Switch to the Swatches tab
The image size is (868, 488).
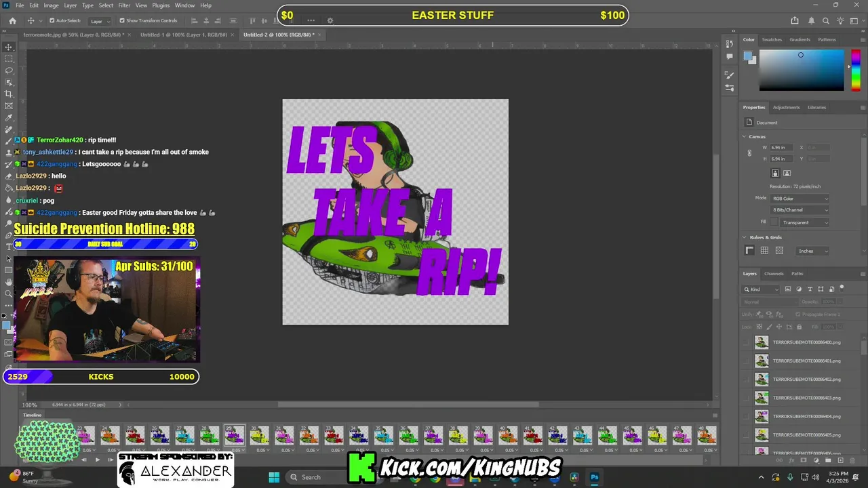(x=772, y=39)
